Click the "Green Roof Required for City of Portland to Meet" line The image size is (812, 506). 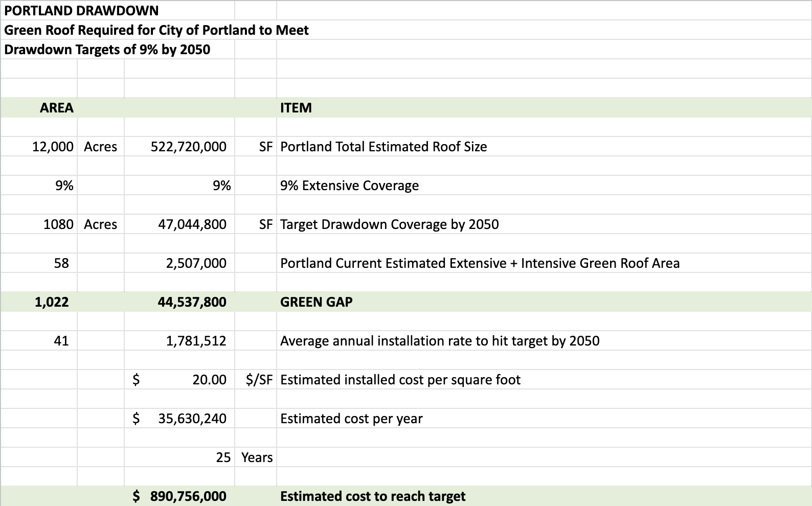pos(156,30)
